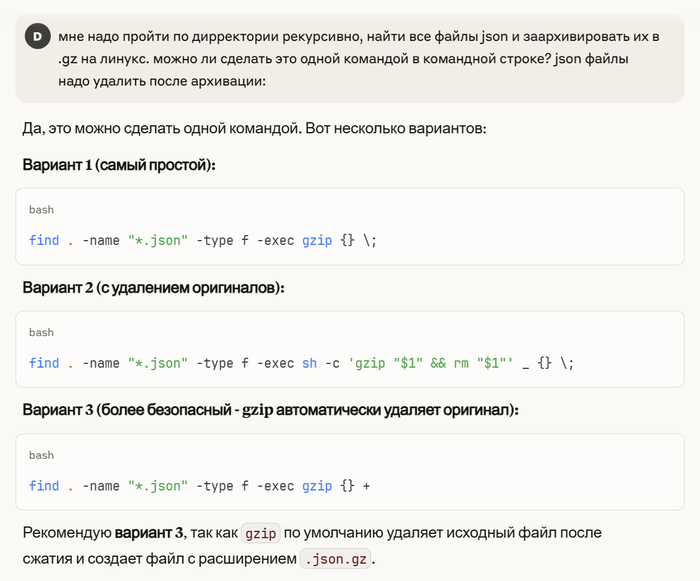Click the sh keyword in the second command
The width and height of the screenshot is (700, 581).
(x=309, y=363)
